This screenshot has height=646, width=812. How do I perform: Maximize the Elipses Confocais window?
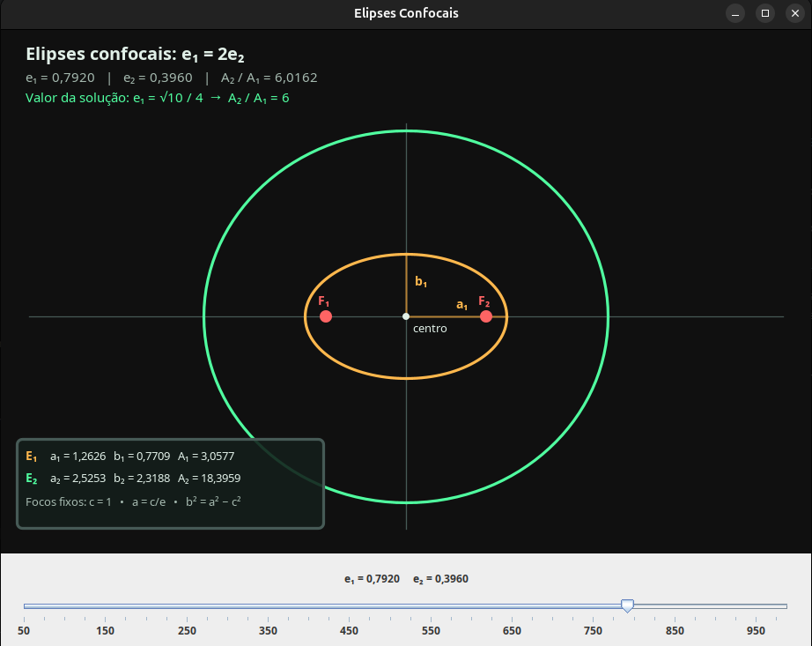click(x=764, y=13)
